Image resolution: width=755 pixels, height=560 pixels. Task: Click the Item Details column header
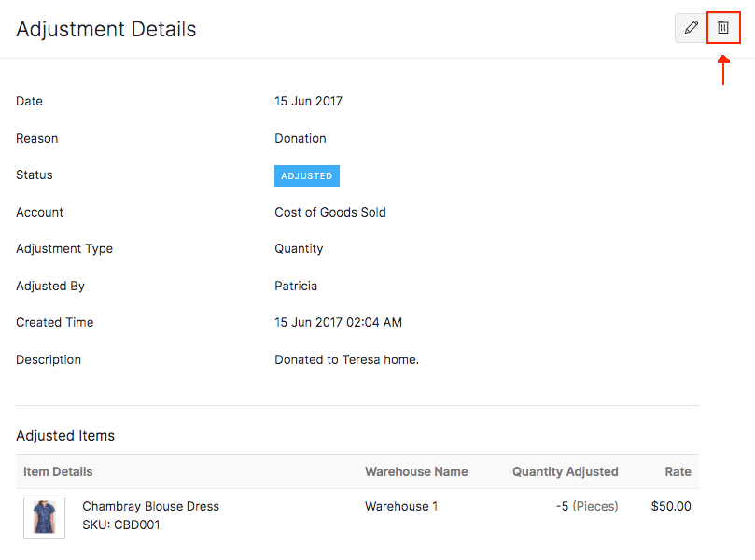pos(58,471)
